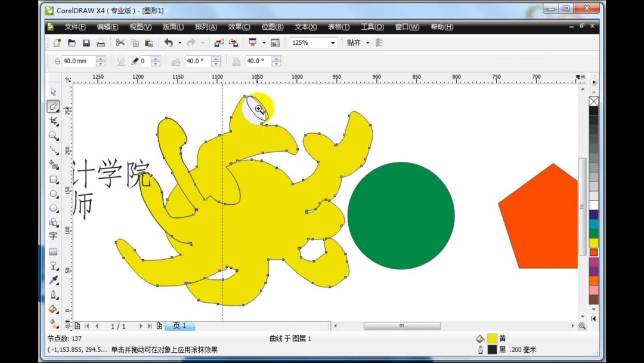This screenshot has width=644, height=363.
Task: Open the zoom level dropdown
Action: [x=331, y=42]
